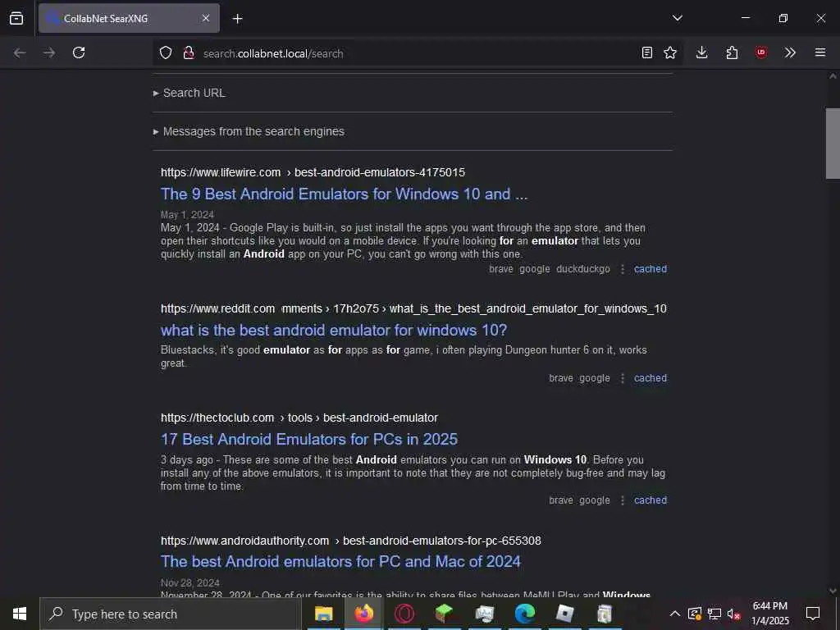Viewport: 840px width, 630px height.
Task: Click scrollbar up arrow
Action: (x=833, y=76)
